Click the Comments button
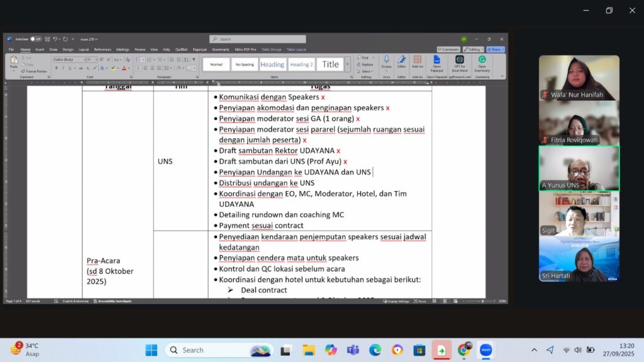 pos(448,49)
